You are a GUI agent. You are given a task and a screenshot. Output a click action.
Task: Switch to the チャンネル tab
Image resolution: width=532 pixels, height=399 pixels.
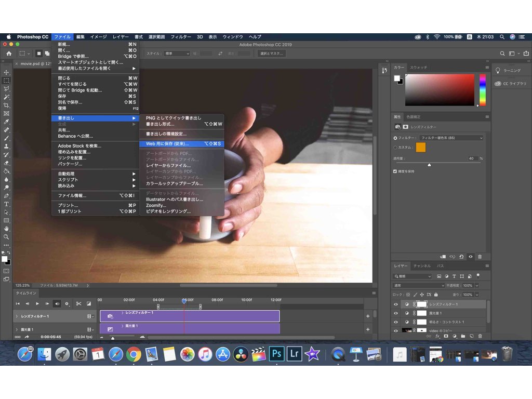pos(422,265)
